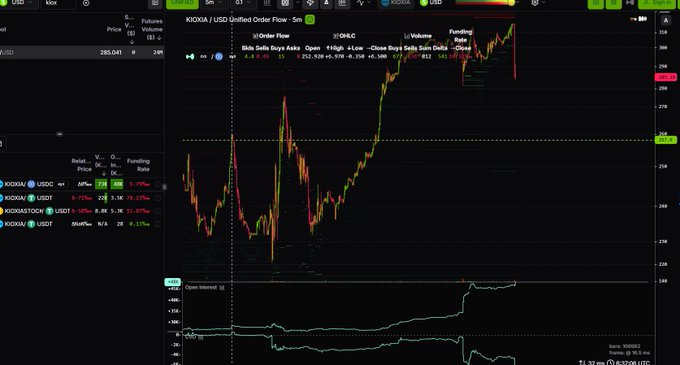This screenshot has width=680, height=365.
Task: Adjust the red-green gradient slider handle
Action: coord(511,3)
